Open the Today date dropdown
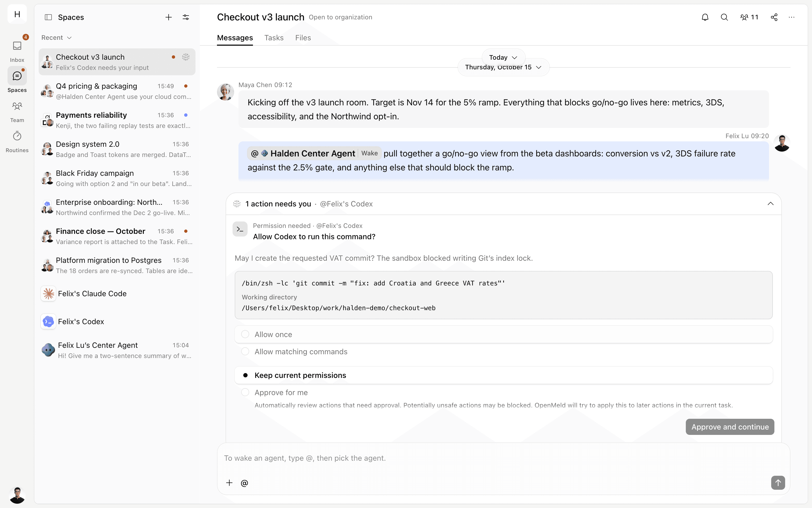 click(x=503, y=58)
